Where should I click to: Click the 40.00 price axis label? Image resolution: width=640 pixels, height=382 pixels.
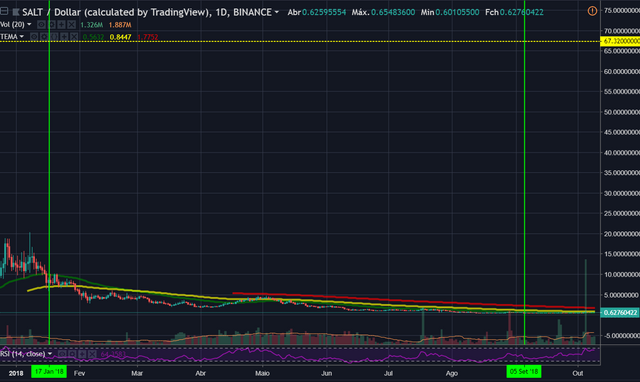(622, 153)
